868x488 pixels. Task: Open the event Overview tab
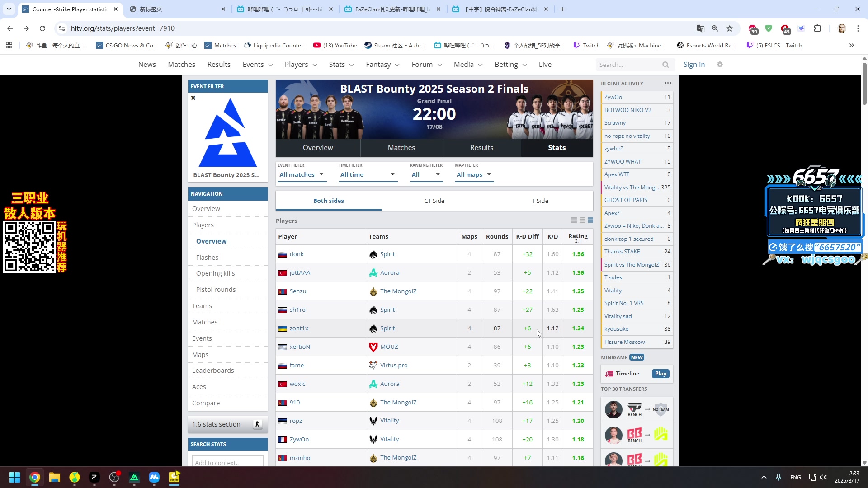click(x=318, y=148)
